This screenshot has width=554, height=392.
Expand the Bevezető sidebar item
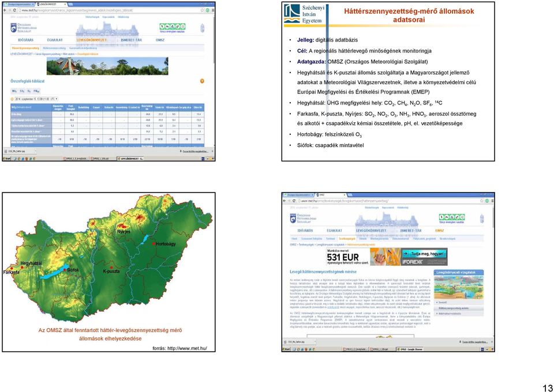[x=459, y=303]
